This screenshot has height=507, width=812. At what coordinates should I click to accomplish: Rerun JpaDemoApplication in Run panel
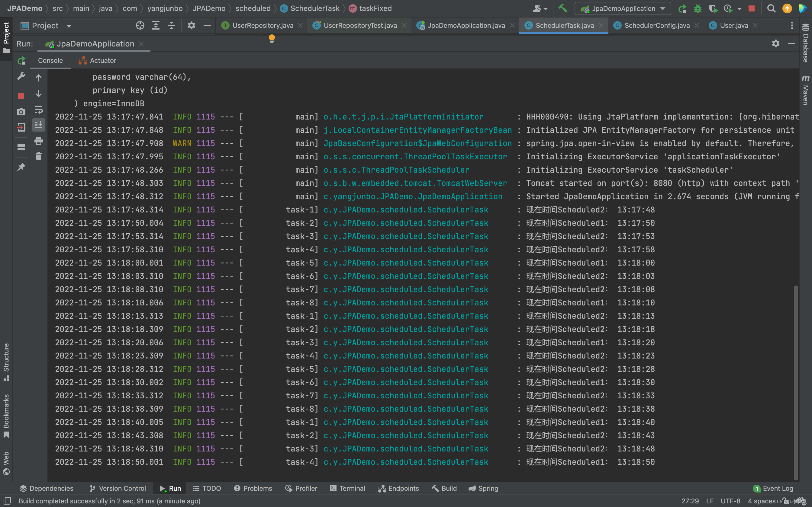tap(21, 61)
